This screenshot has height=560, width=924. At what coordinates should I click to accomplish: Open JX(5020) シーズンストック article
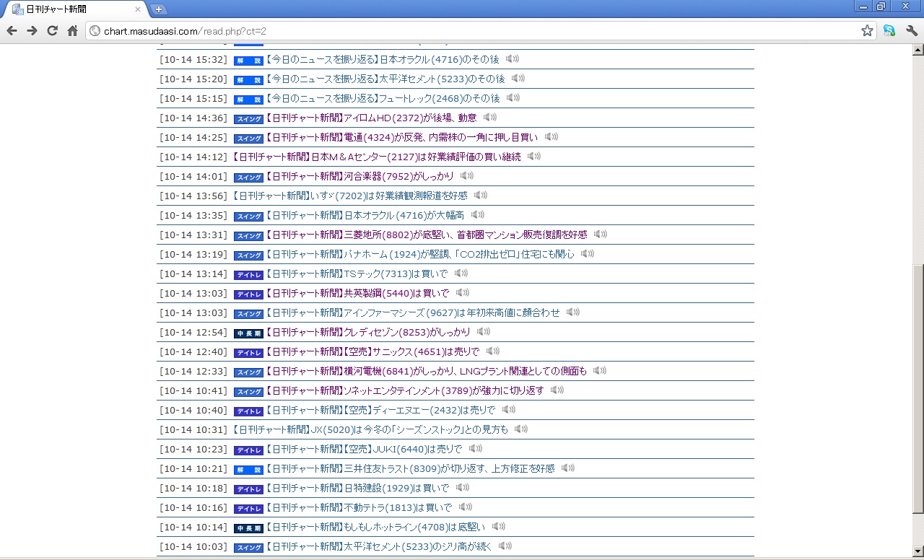coord(370,429)
